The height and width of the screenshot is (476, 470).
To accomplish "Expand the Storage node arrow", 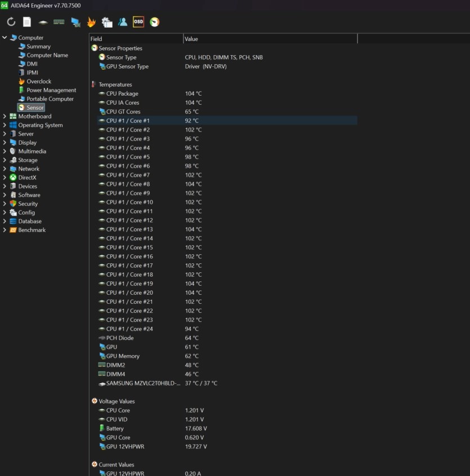I will (5, 160).
